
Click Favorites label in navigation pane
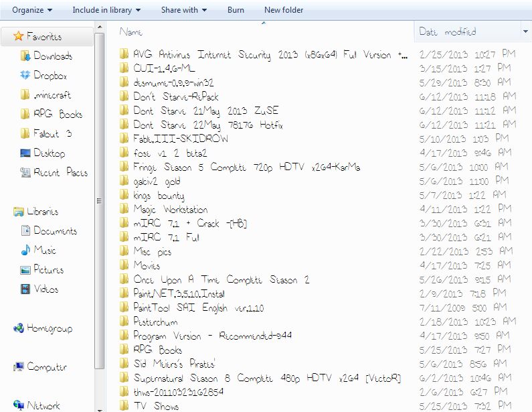tap(44, 36)
